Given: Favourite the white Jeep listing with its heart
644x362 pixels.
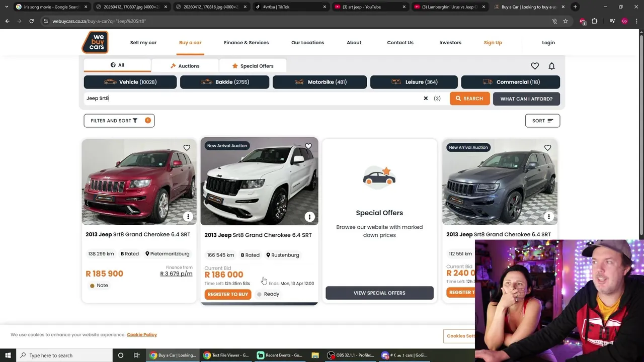Looking at the screenshot, I should point(308,146).
